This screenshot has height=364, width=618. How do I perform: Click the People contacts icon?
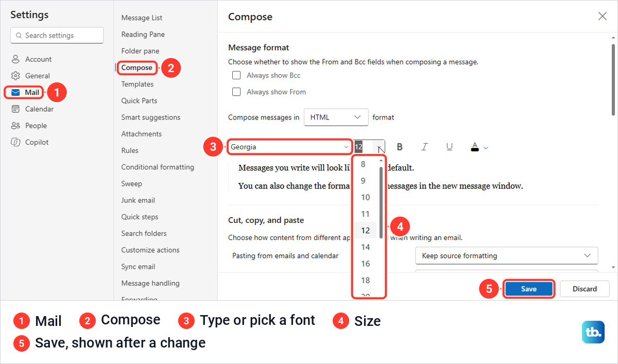tap(16, 126)
